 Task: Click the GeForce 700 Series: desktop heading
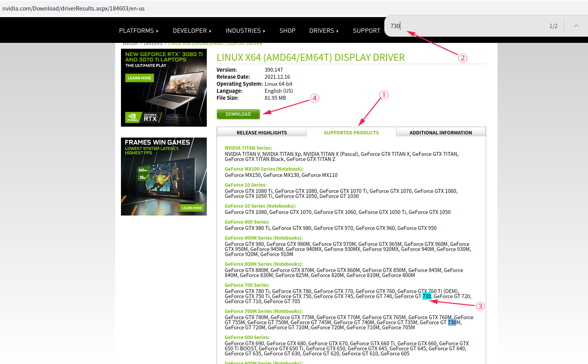coord(247,285)
